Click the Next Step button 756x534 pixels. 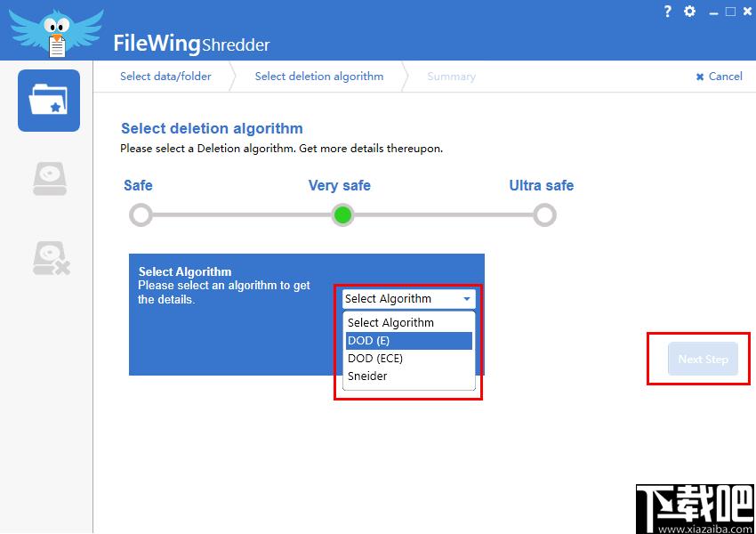pos(703,359)
